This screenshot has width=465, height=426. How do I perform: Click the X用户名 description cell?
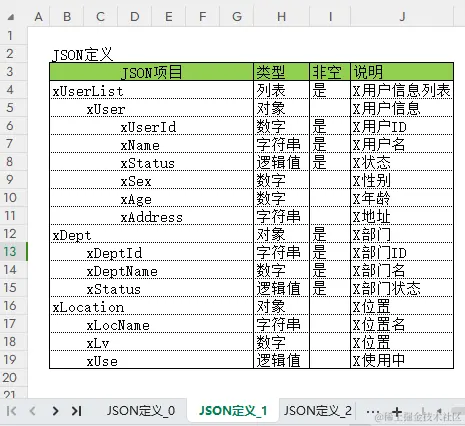point(402,144)
